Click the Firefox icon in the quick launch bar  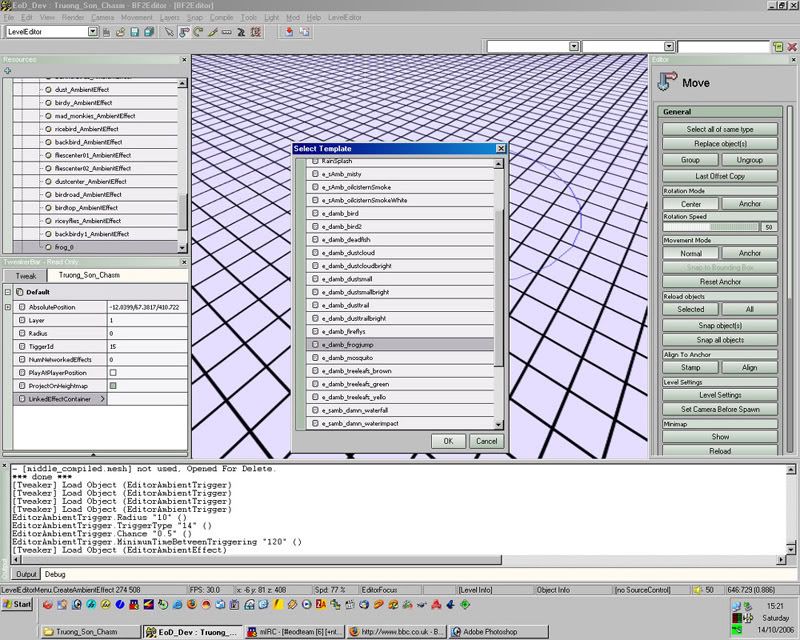point(192,605)
